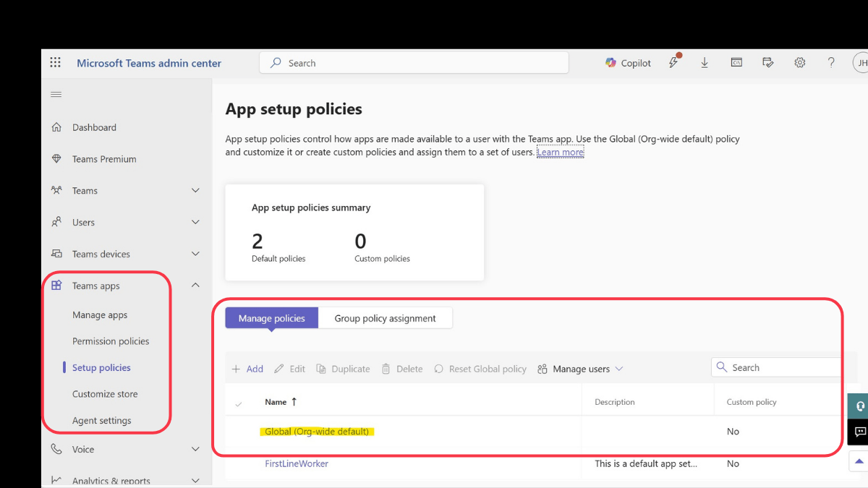The height and width of the screenshot is (488, 868).
Task: Open the Dashboard home icon
Action: pos(56,127)
